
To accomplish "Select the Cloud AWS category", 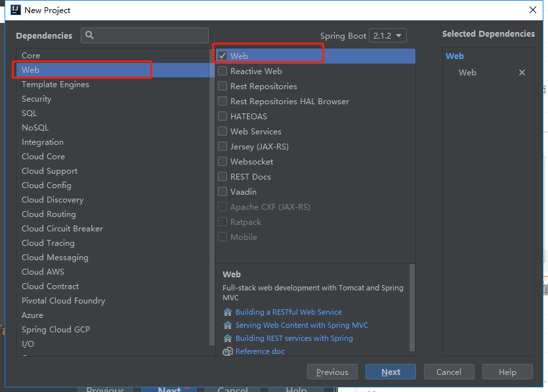I will pos(112,271).
